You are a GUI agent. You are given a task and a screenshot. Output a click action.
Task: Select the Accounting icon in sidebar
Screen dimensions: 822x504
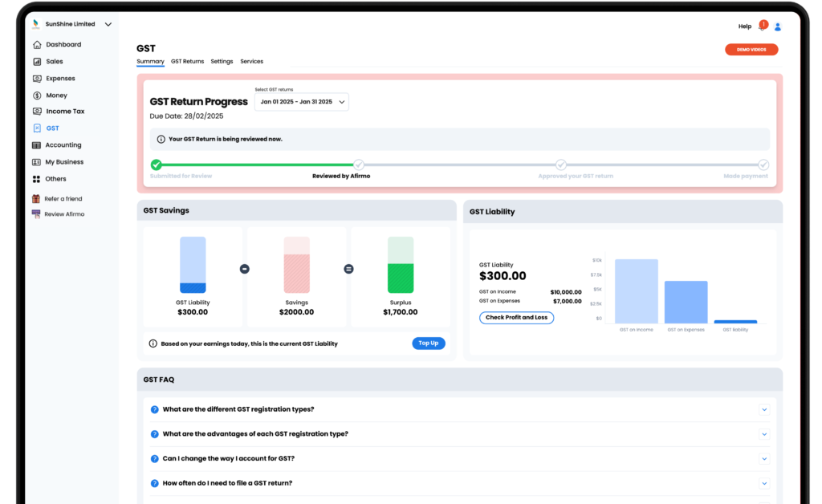[x=37, y=145]
